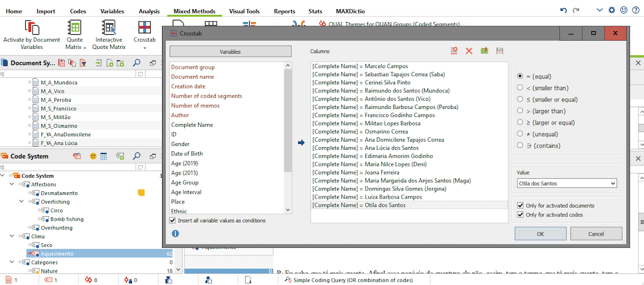The image size is (644, 285).
Task: Click the yellow memo on Desmatamento
Action: coord(142,193)
